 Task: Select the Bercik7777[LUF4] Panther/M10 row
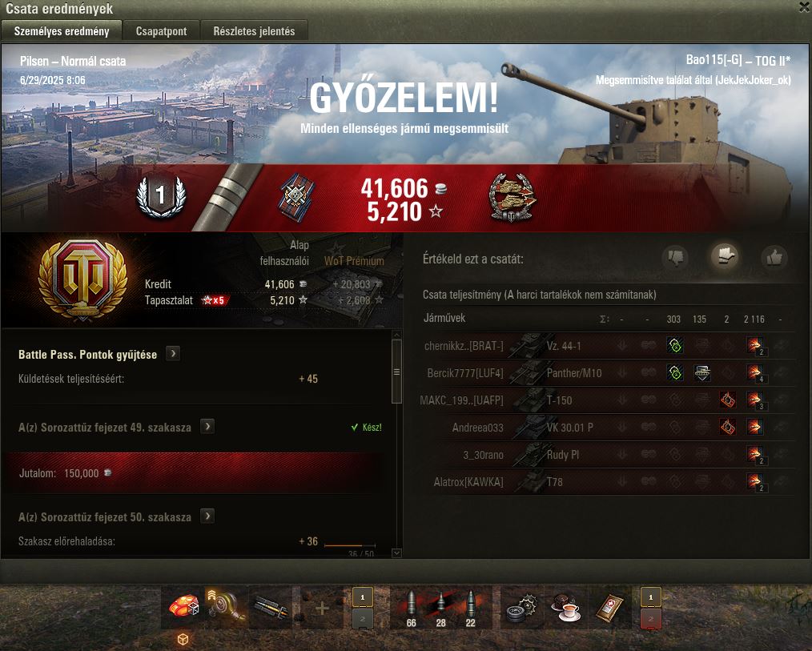[x=607, y=373]
